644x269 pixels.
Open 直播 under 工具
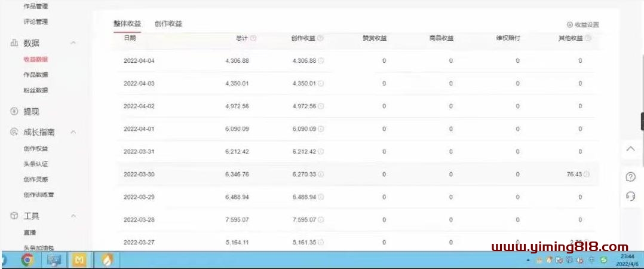click(x=30, y=233)
